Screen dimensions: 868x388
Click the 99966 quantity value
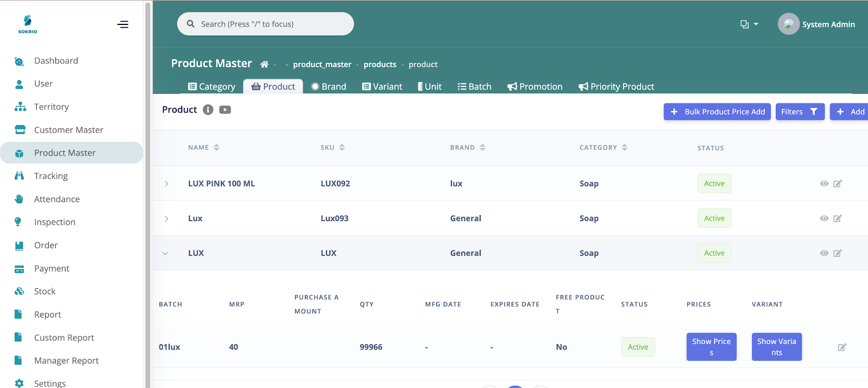[x=371, y=347]
